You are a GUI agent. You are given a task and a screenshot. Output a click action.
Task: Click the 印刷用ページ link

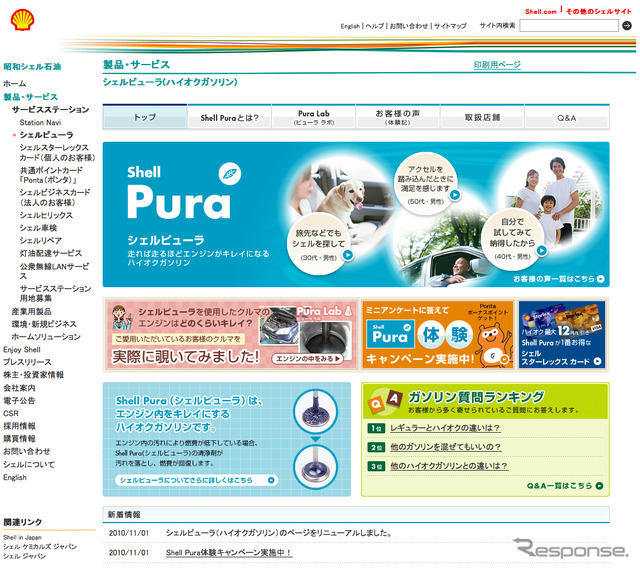497,65
